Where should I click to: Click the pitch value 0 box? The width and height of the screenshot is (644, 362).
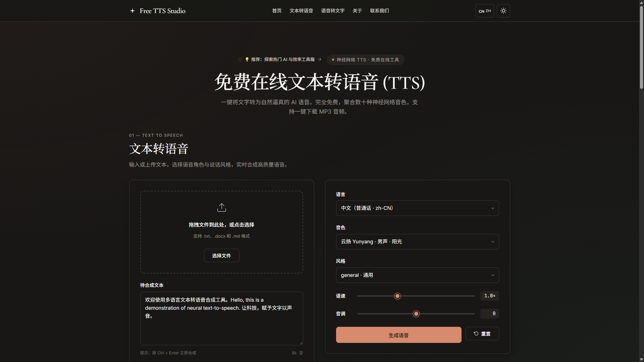(489, 314)
